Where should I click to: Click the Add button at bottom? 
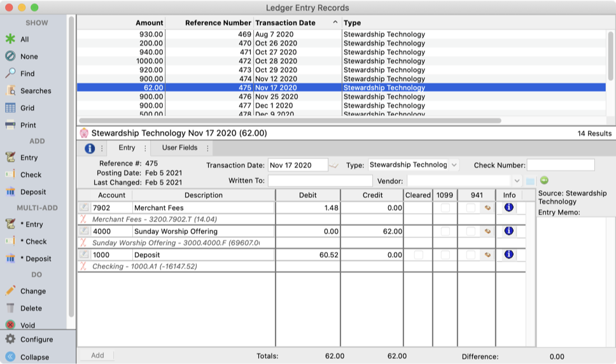pyautogui.click(x=97, y=355)
